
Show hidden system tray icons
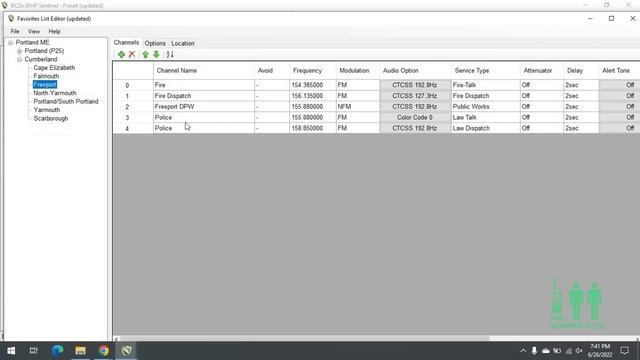(x=523, y=351)
